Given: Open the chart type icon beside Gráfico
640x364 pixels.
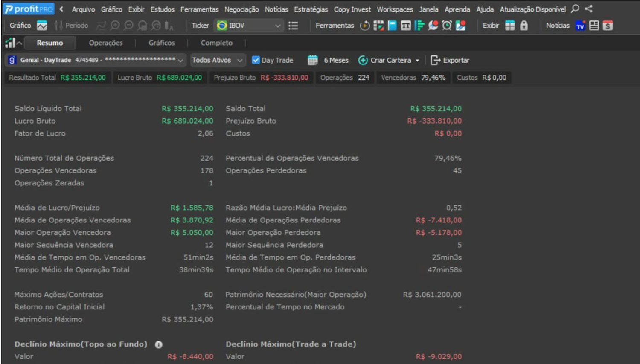Looking at the screenshot, I should (42, 26).
